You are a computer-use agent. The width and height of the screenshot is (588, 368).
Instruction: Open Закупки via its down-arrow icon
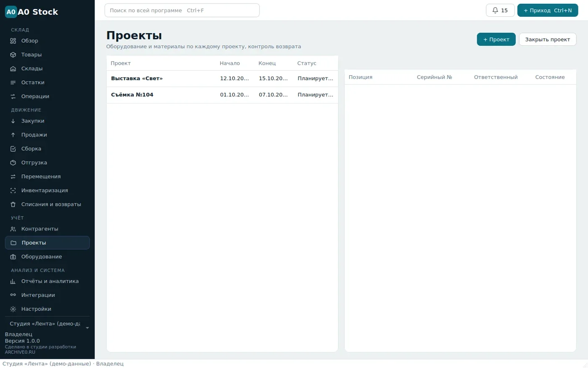click(13, 121)
